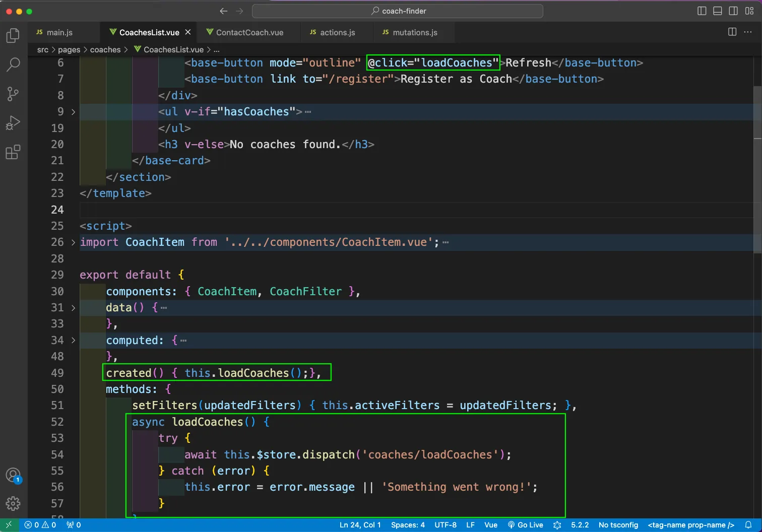
Task: Click the coaches breadcrumb segment
Action: point(105,49)
